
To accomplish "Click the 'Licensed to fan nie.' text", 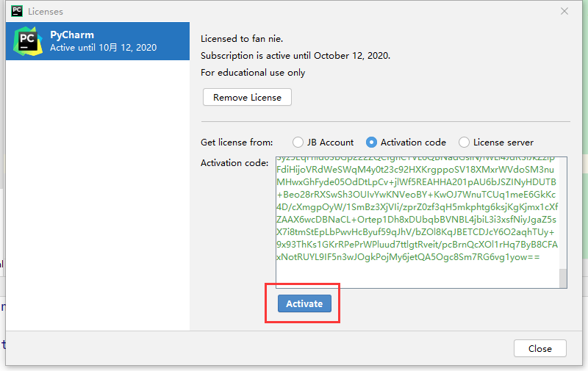I will (242, 38).
